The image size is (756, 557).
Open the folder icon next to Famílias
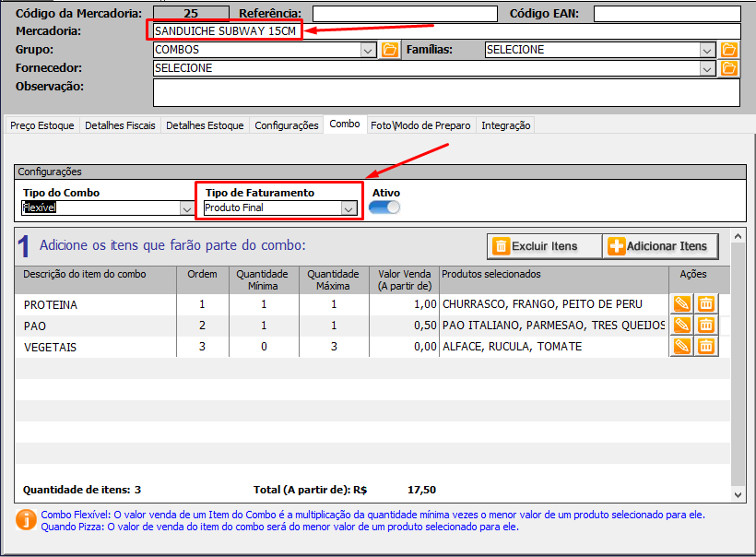pyautogui.click(x=729, y=50)
